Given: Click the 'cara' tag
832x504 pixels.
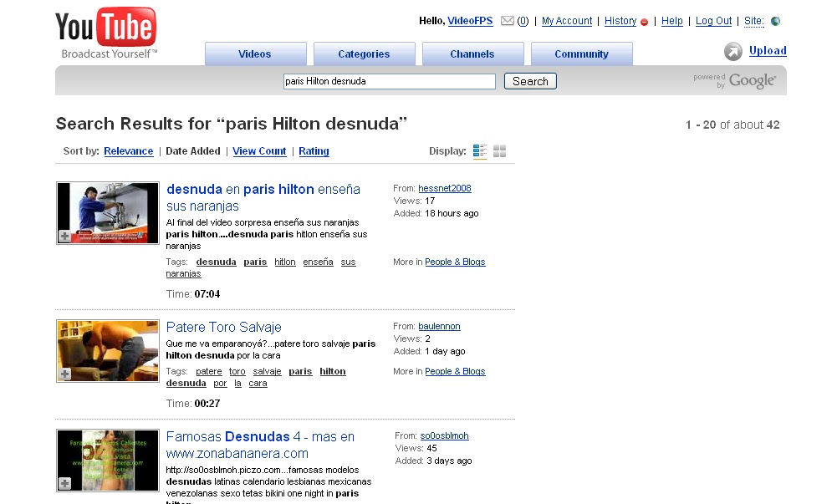Looking at the screenshot, I should pyautogui.click(x=258, y=383).
